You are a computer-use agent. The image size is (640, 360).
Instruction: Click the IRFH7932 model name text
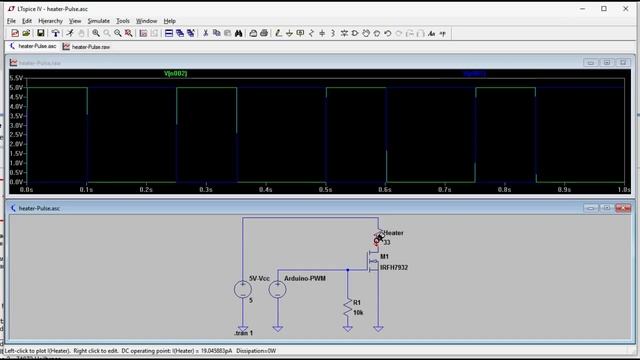click(x=394, y=267)
